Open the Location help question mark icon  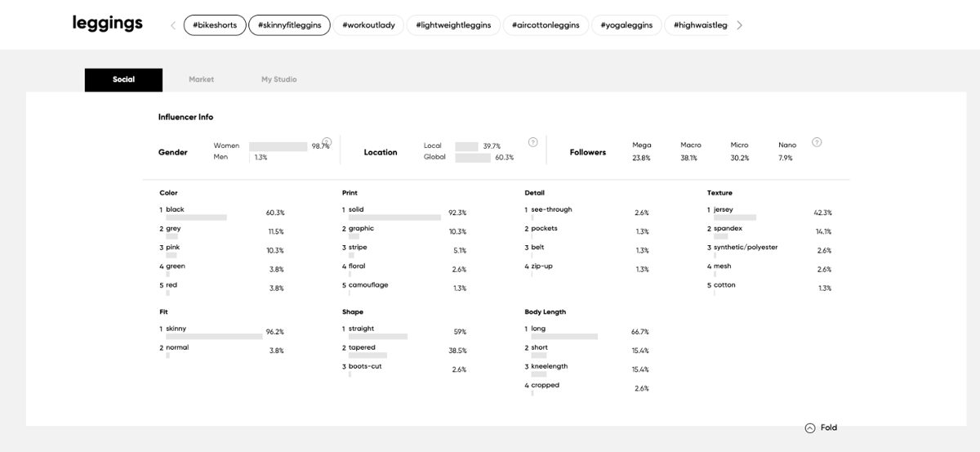(x=533, y=142)
